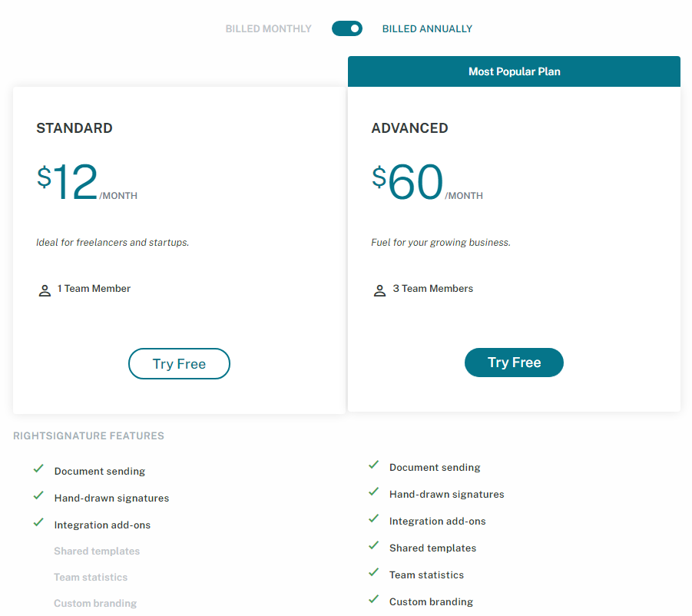
Task: Click the Most Popular Plan banner
Action: (x=514, y=71)
